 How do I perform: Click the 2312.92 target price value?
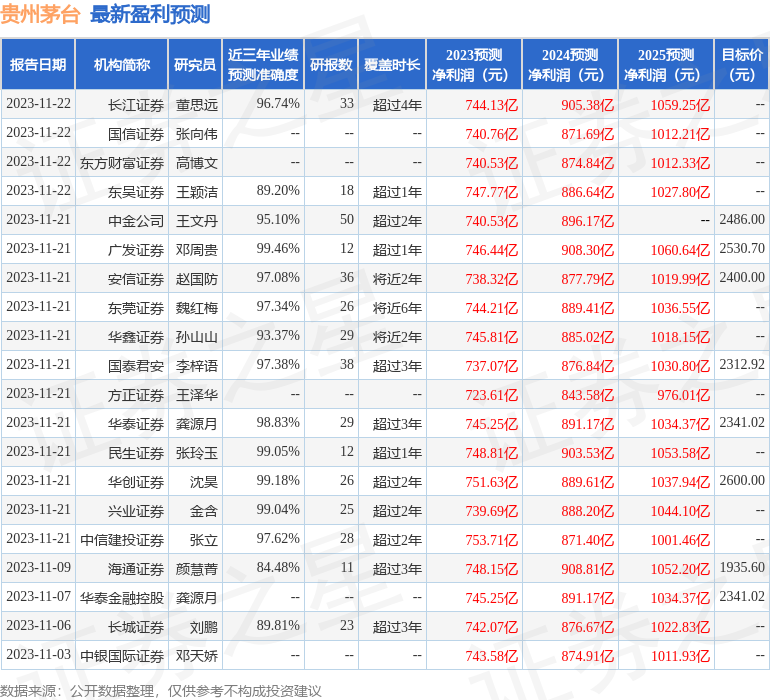pyautogui.click(x=742, y=364)
